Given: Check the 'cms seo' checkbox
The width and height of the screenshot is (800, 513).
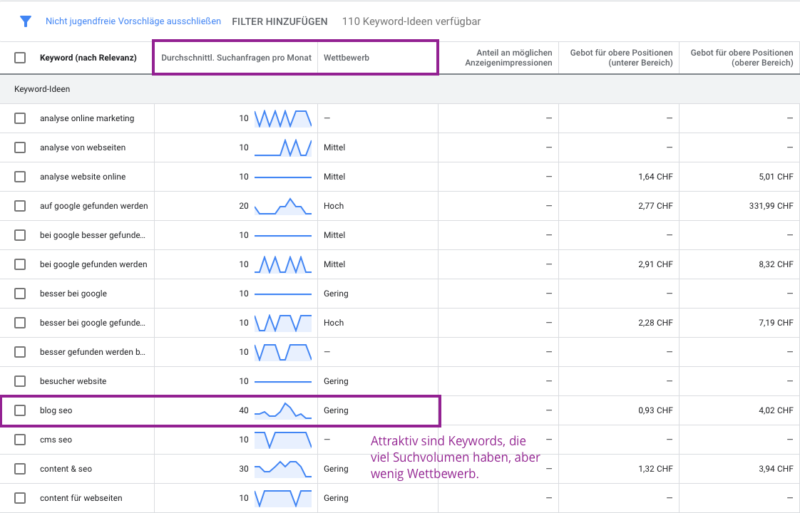Looking at the screenshot, I should click(20, 439).
